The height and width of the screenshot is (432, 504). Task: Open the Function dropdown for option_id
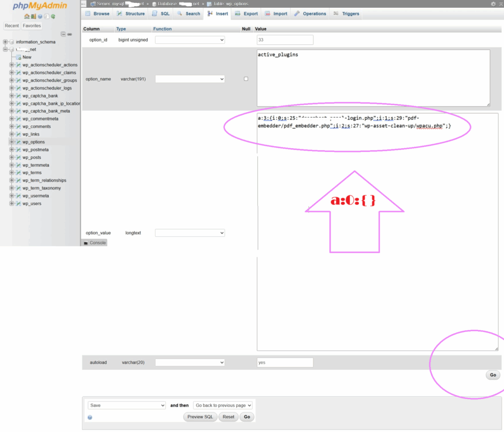[x=189, y=40]
